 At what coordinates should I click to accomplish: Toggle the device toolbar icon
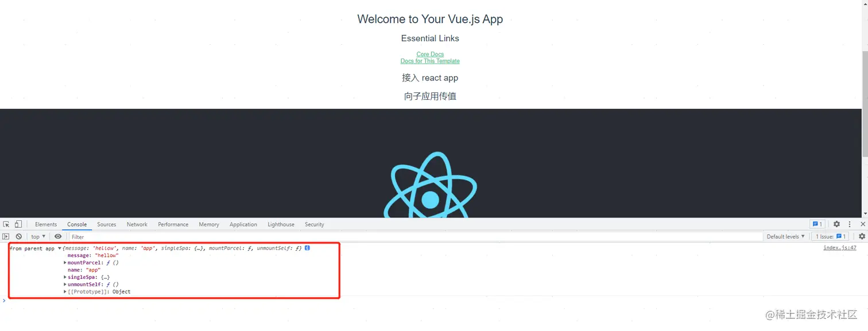(x=18, y=224)
